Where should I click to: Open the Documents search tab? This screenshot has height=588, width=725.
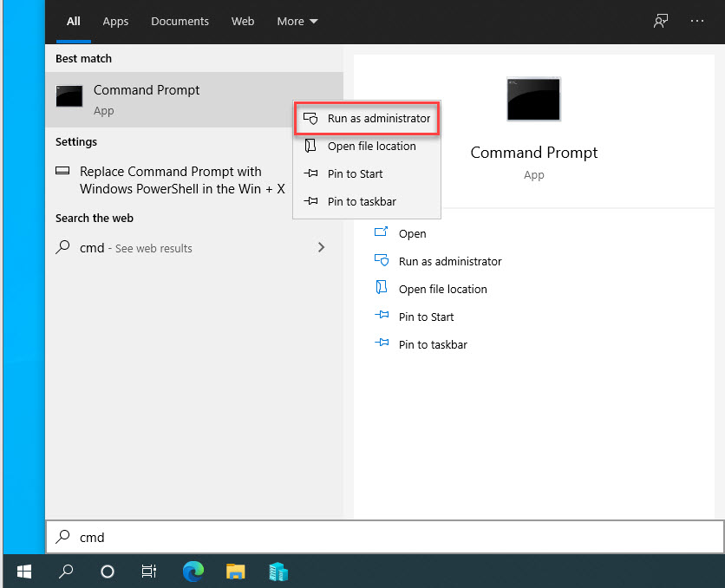(x=180, y=22)
